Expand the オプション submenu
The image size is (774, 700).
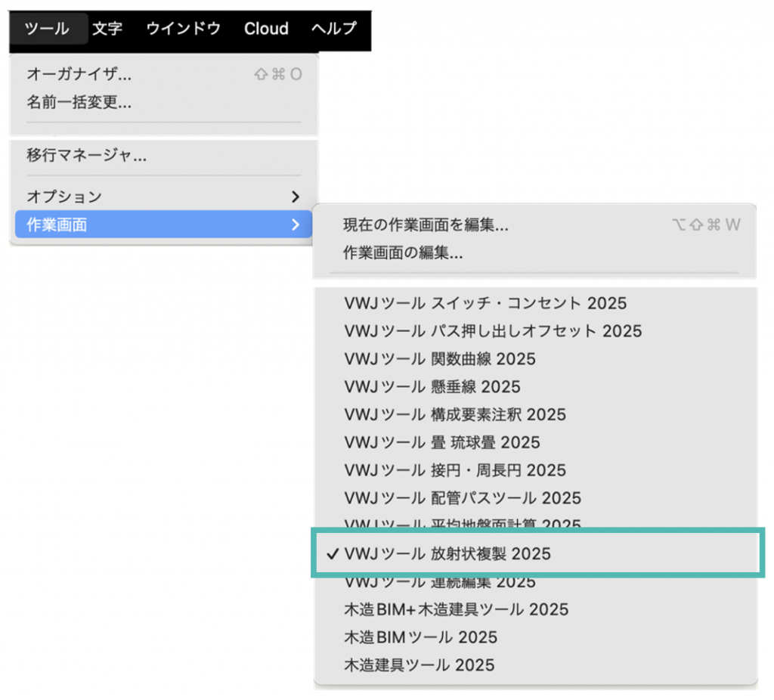coord(163,197)
